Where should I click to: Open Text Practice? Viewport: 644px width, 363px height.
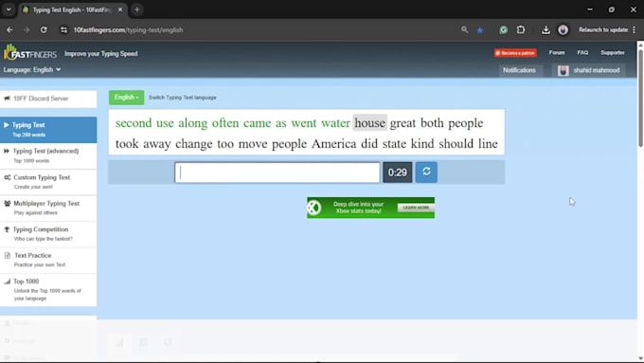[48, 260]
